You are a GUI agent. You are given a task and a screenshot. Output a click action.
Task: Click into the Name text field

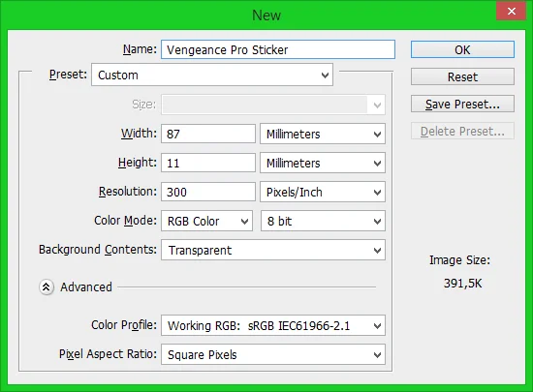tap(278, 49)
